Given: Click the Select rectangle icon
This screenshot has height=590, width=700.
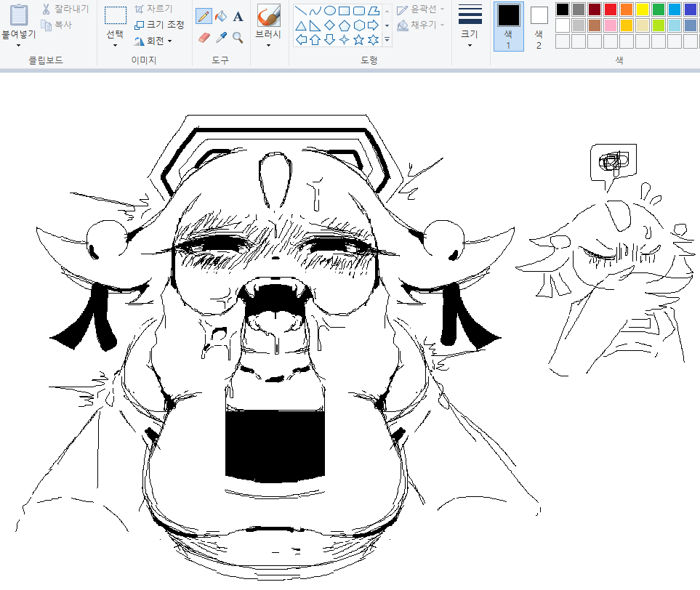Looking at the screenshot, I should pos(115,15).
